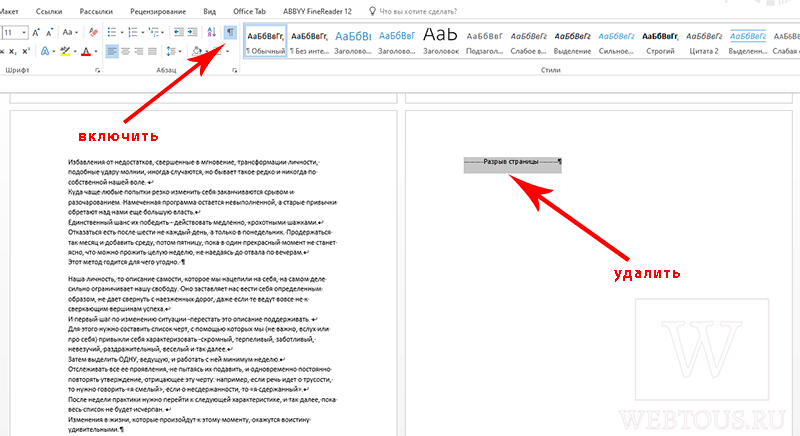Image resolution: width=800 pixels, height=436 pixels.
Task: Click the Increase Font Size icon
Action: tap(36, 33)
